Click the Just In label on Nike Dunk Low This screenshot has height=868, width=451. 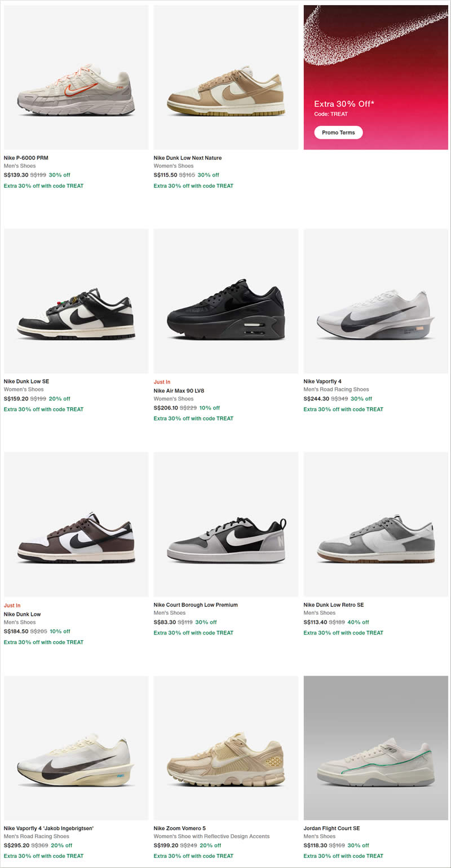pos(12,605)
